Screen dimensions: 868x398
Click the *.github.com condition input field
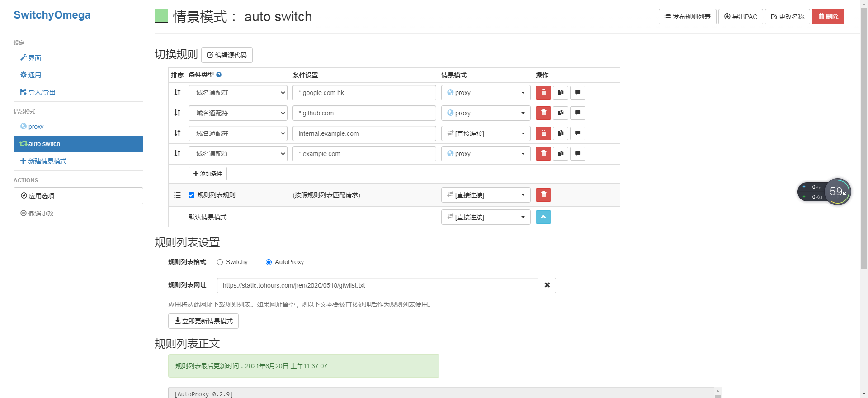(364, 113)
